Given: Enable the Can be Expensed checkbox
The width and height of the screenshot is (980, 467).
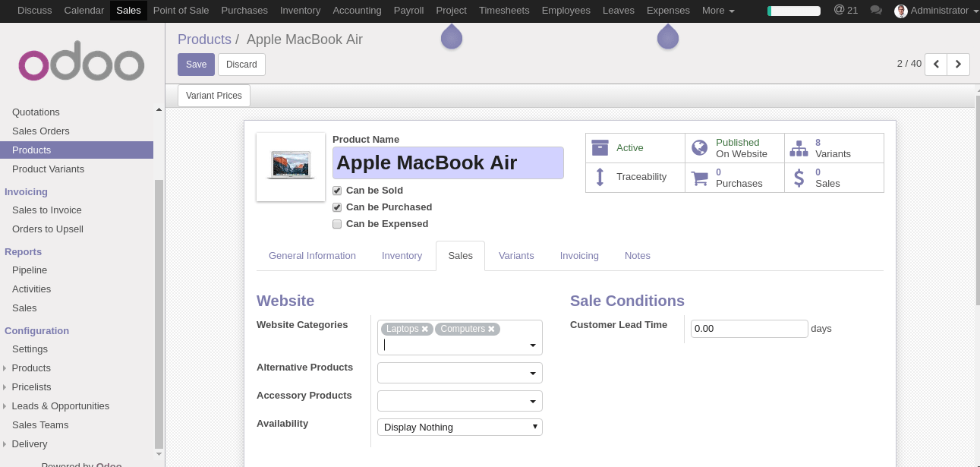Looking at the screenshot, I should [337, 224].
